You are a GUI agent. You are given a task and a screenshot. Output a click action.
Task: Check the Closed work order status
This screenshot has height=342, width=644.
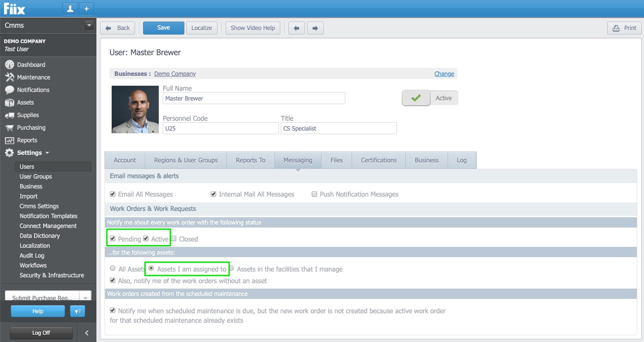(x=174, y=239)
